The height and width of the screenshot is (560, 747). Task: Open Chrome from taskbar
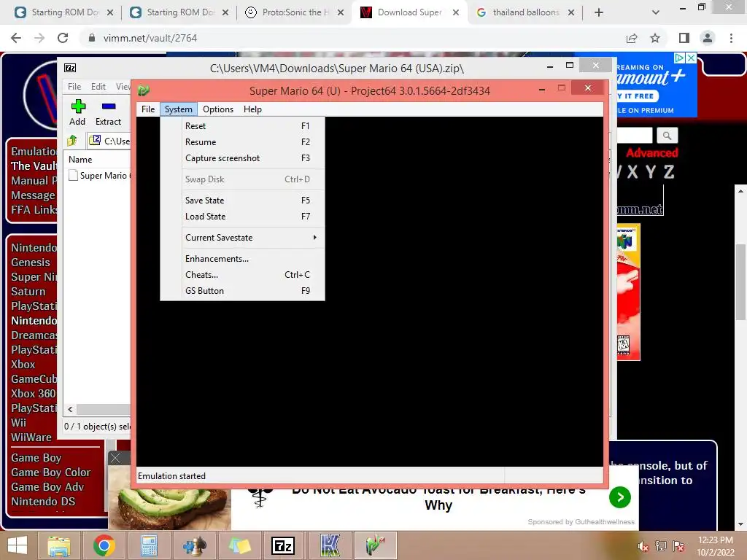tap(104, 545)
